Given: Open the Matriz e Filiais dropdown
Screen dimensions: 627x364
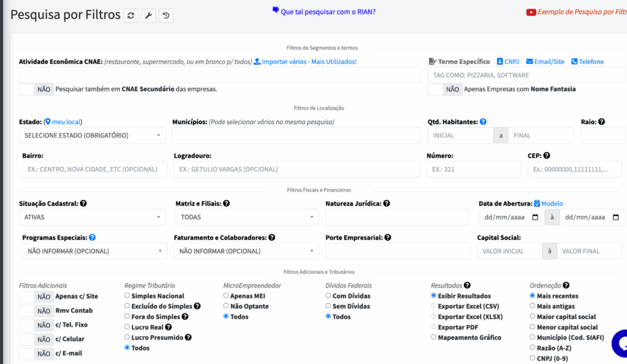Looking at the screenshot, I should point(247,217).
